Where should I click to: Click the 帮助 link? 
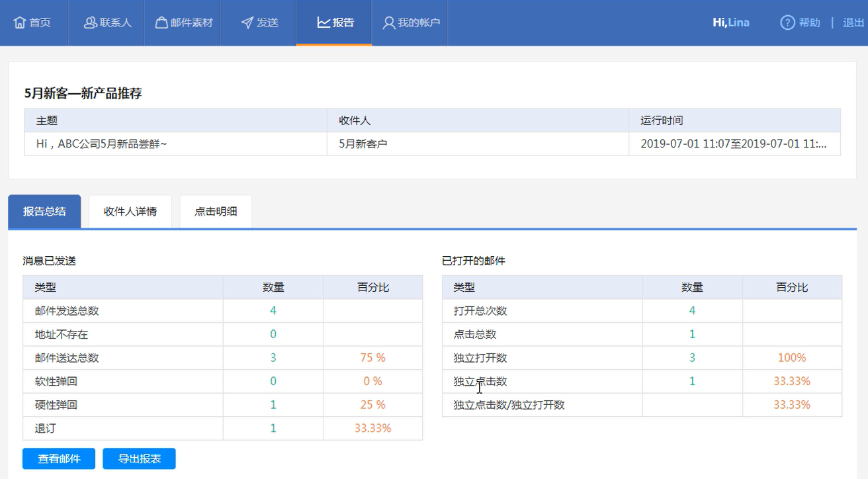click(x=809, y=22)
